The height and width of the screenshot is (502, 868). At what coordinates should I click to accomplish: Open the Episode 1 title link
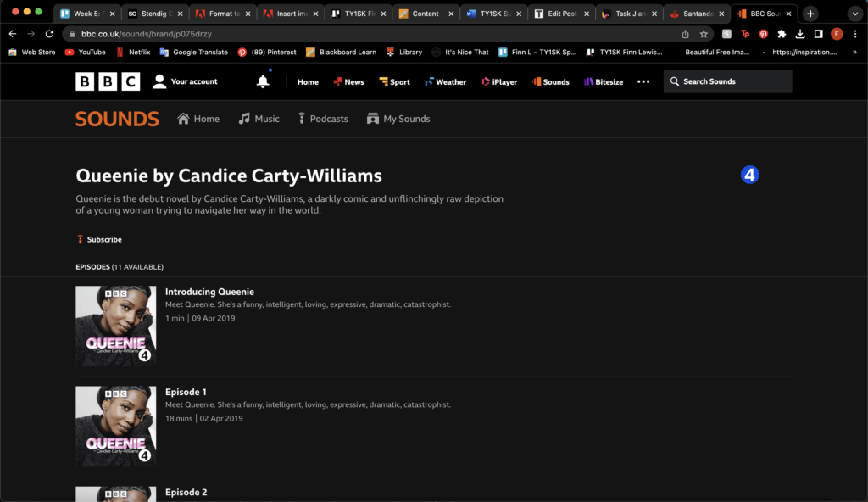(186, 393)
